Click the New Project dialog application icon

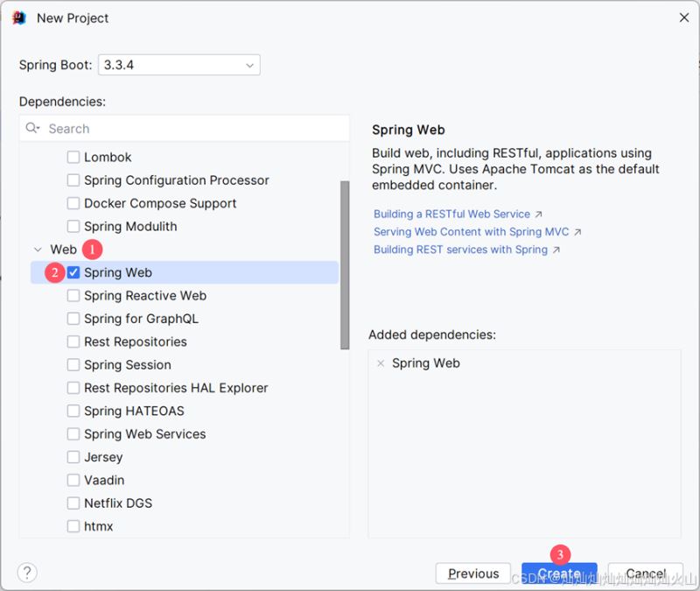(20, 18)
